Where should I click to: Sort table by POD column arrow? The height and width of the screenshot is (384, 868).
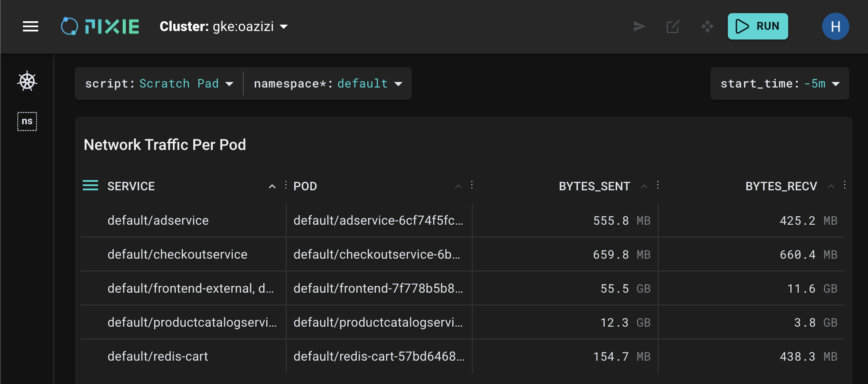tap(458, 186)
